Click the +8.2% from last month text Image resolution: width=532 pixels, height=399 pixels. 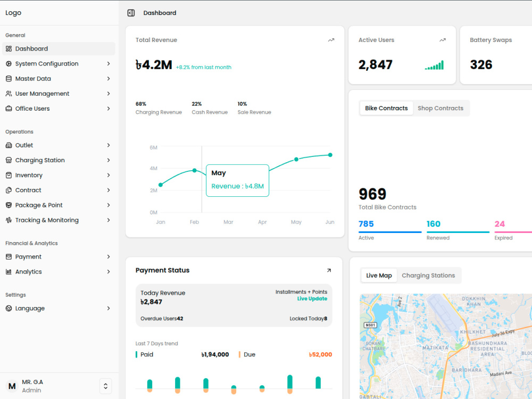[204, 67]
